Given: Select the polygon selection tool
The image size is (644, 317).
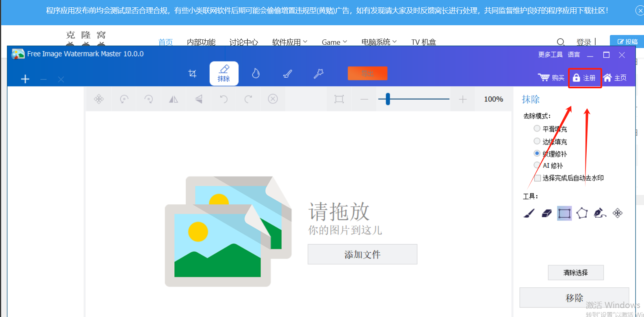Looking at the screenshot, I should (582, 213).
